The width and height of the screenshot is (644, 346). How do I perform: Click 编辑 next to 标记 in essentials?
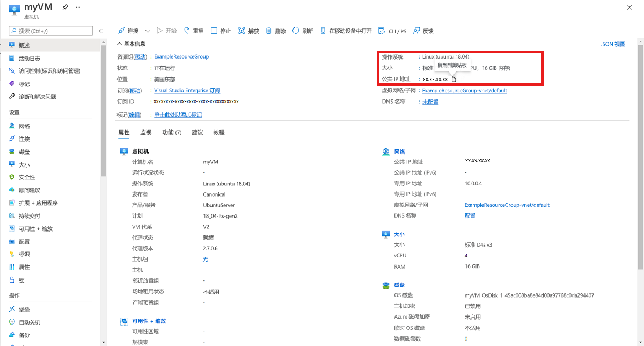point(134,115)
